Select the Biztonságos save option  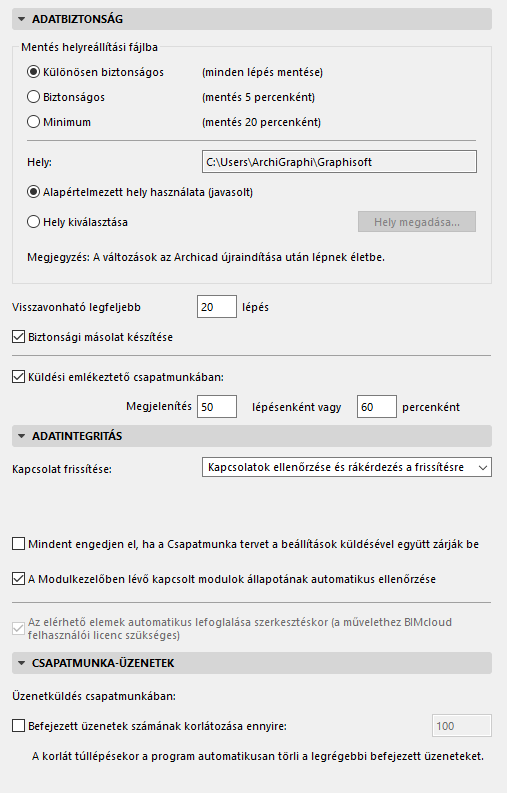pos(33,97)
